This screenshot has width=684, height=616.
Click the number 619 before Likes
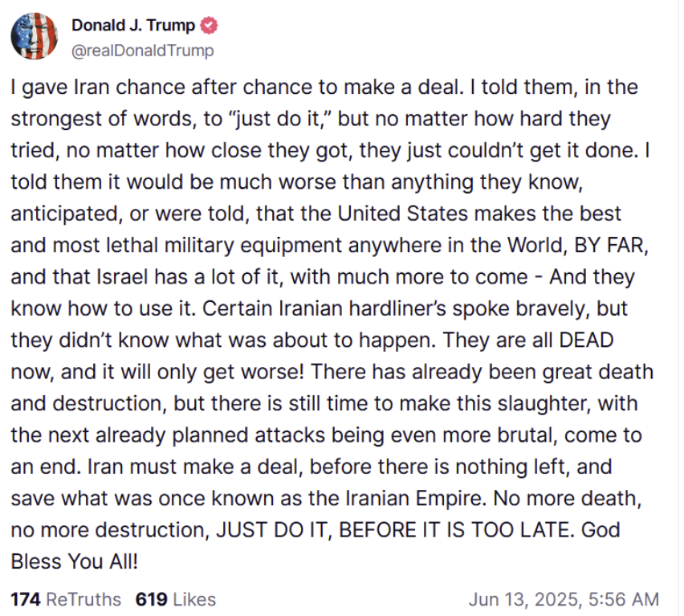point(151,599)
